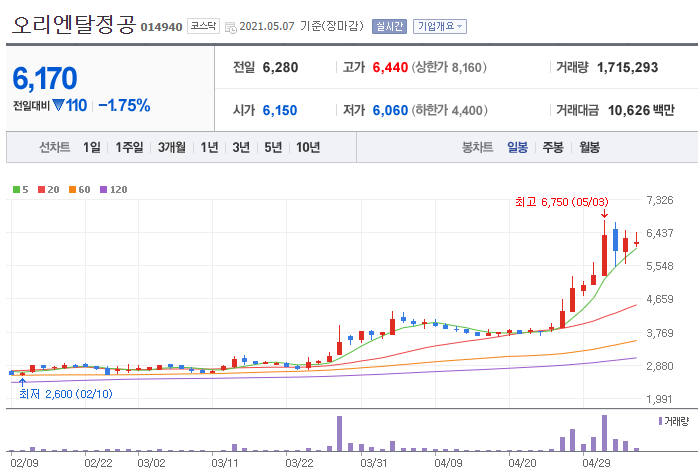Screen dimensions: 698x476
Task: Click the 5,548 price axis label
Action: tap(660, 266)
